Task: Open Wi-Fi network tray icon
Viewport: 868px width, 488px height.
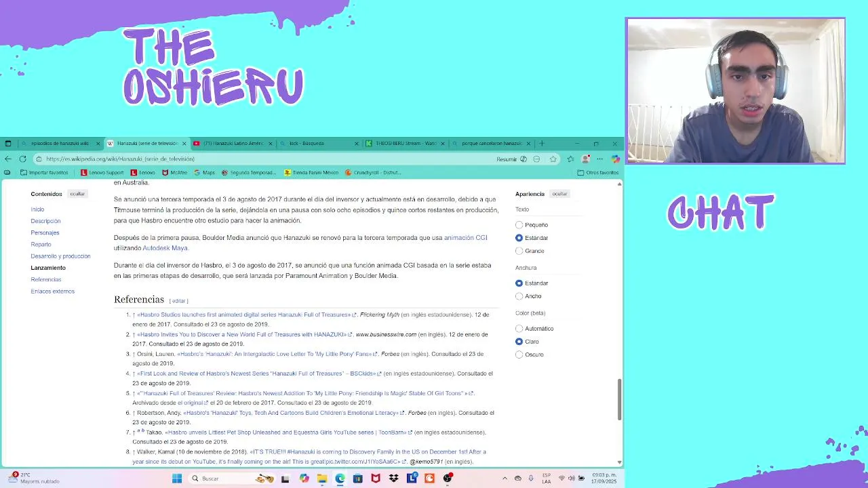Action: pyautogui.click(x=561, y=479)
